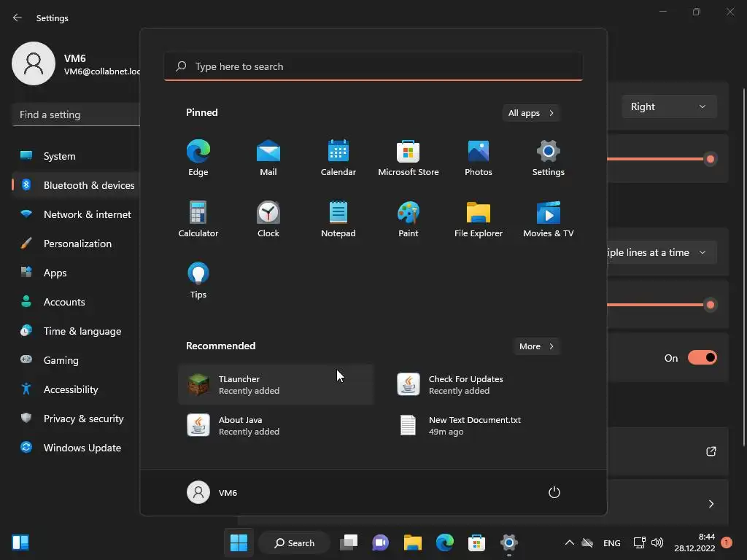Open Task View from taskbar

(x=349, y=542)
